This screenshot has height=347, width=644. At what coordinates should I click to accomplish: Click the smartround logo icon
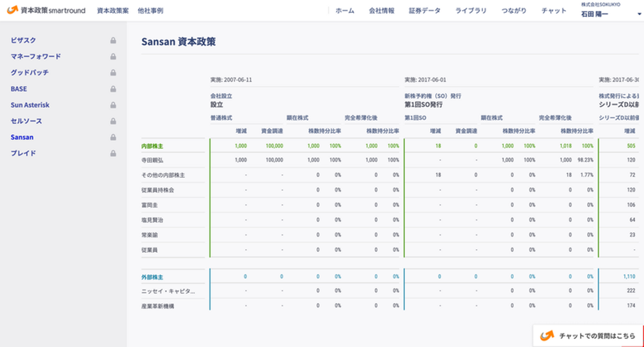(12, 10)
